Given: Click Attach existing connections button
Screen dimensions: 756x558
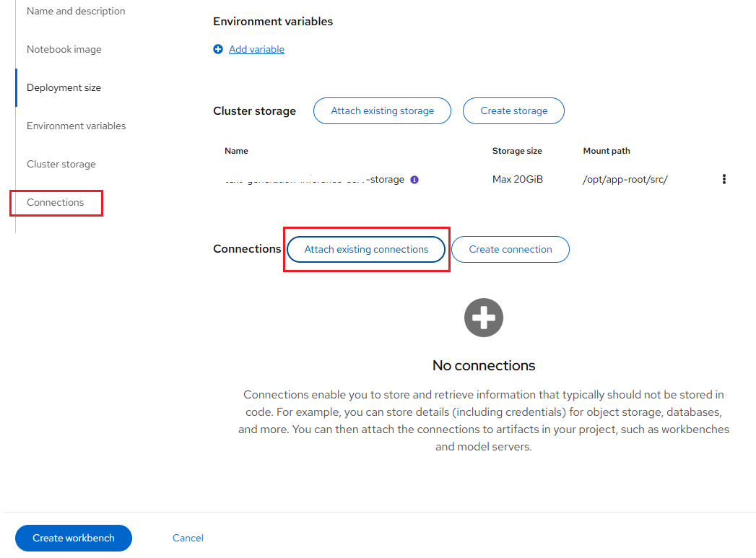Looking at the screenshot, I should pyautogui.click(x=366, y=250).
